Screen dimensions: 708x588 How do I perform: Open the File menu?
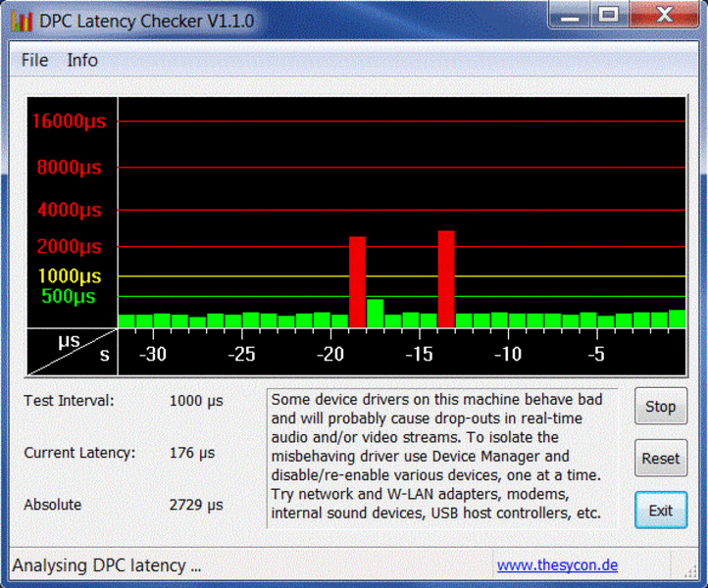pyautogui.click(x=34, y=60)
